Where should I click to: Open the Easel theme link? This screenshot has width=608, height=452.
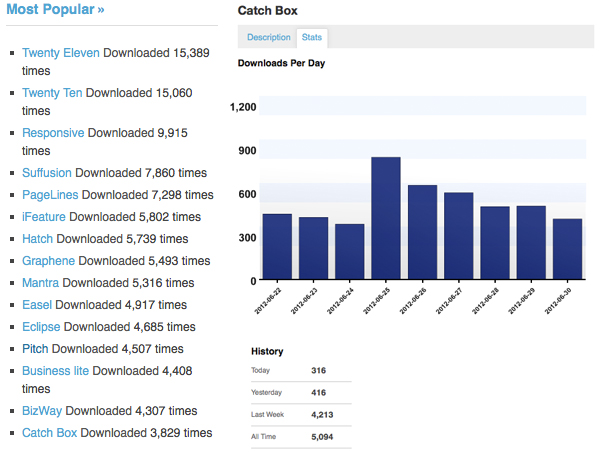click(37, 305)
